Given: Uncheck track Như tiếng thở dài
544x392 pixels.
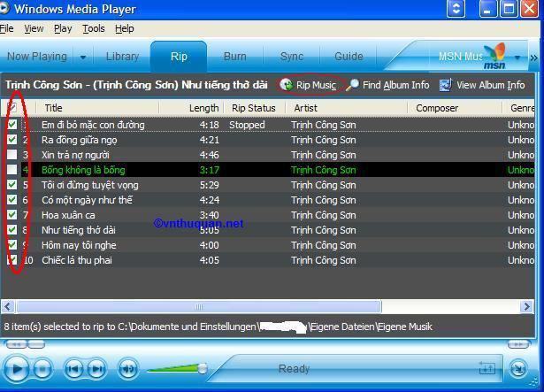Looking at the screenshot, I should (x=12, y=229).
